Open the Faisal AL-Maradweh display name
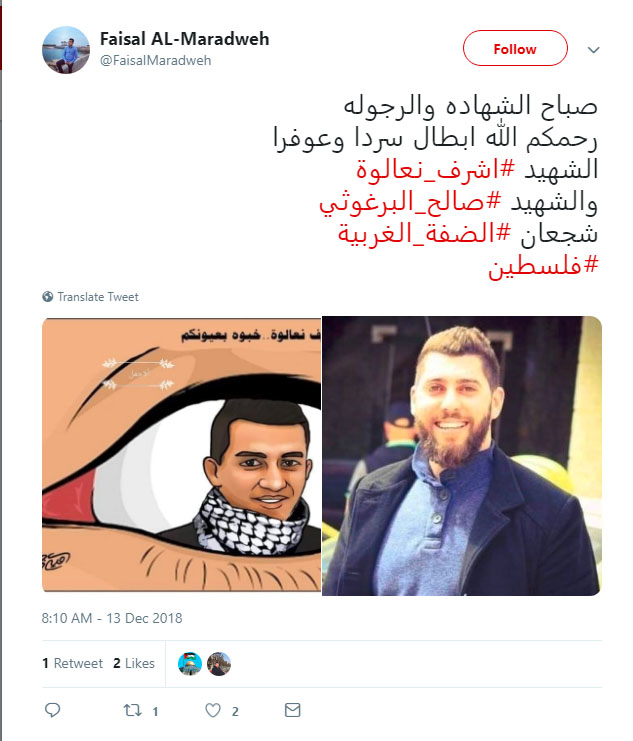Viewport: 633px width, 741px height. coord(184,39)
